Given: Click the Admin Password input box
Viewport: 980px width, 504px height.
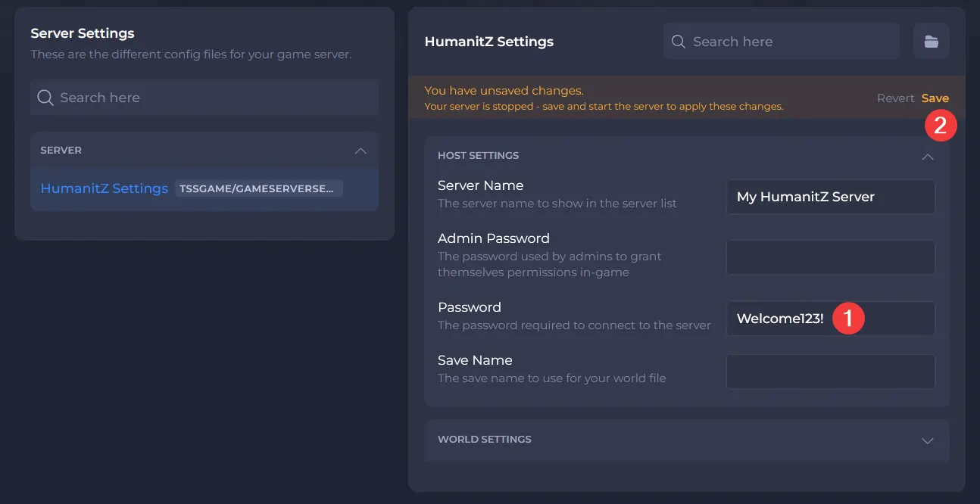Looking at the screenshot, I should 831,257.
